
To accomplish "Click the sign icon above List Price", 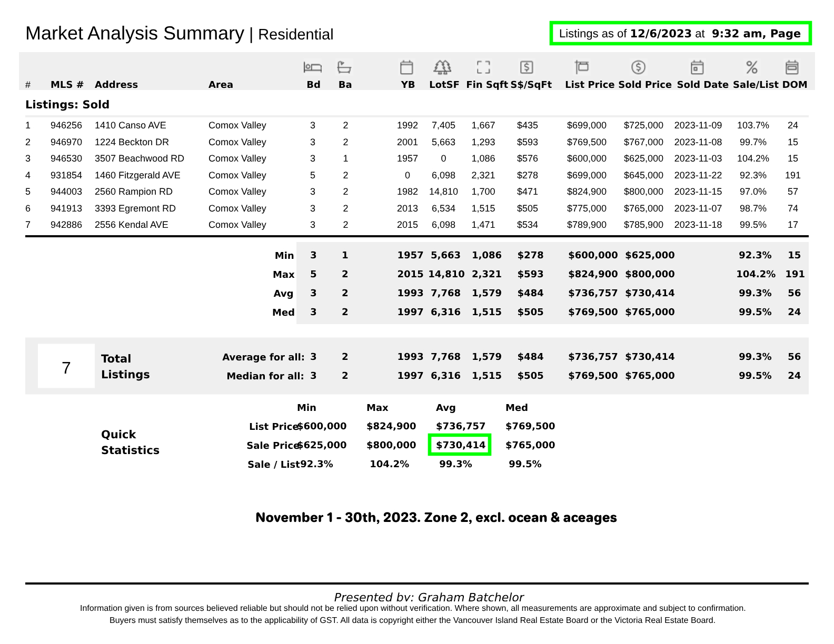I will point(582,67).
